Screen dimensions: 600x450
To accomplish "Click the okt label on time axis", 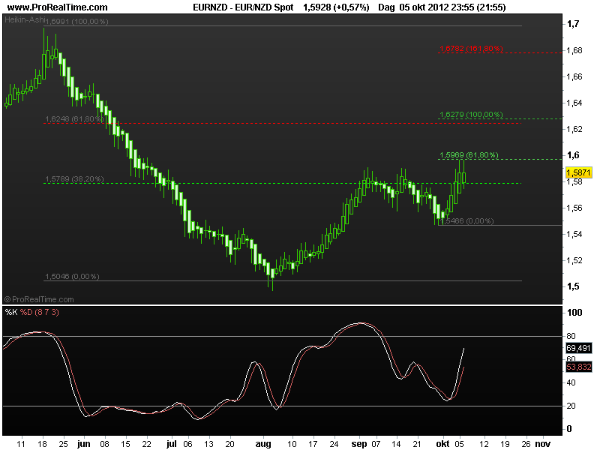I will 443,444.
